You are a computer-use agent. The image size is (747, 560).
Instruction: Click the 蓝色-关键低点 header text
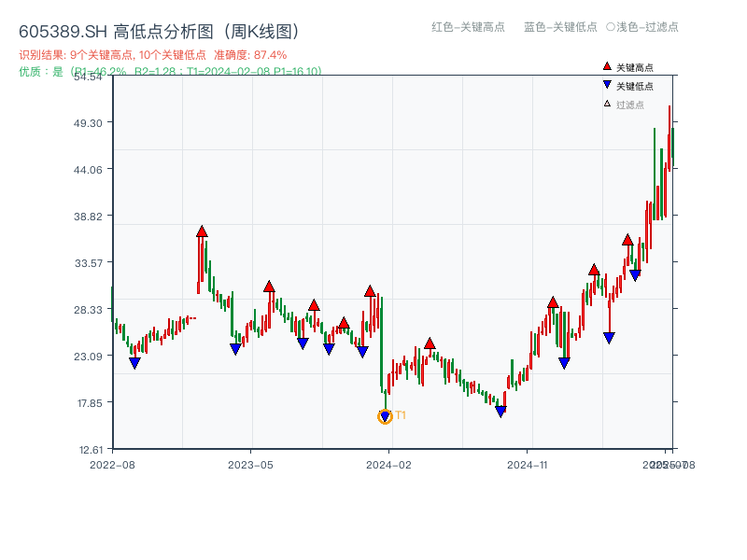(x=560, y=27)
